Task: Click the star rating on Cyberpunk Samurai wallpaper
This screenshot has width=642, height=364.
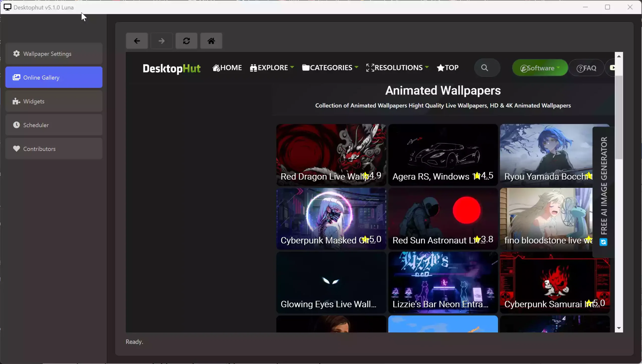Action: coord(589,303)
